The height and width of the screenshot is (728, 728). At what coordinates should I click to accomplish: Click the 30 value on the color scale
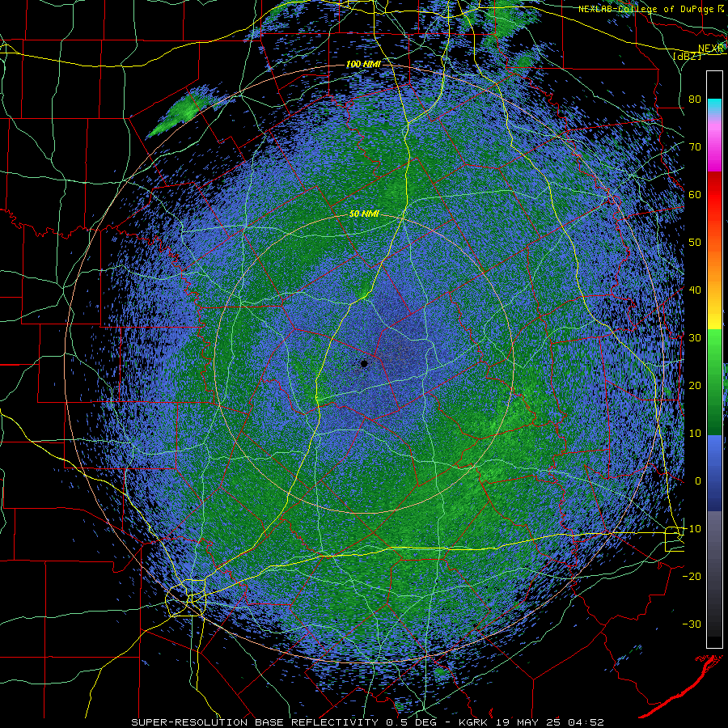coord(695,338)
